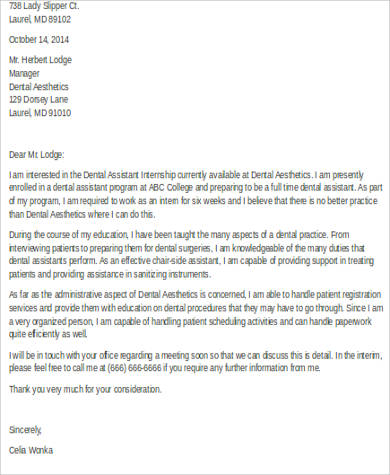390x475 pixels.
Task: Click the Laurel, MD 89102 sender line
Action: 40,19
